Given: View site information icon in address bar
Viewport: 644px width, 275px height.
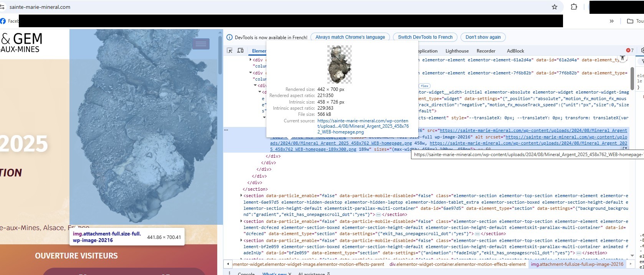Looking at the screenshot, I should (x=2, y=7).
